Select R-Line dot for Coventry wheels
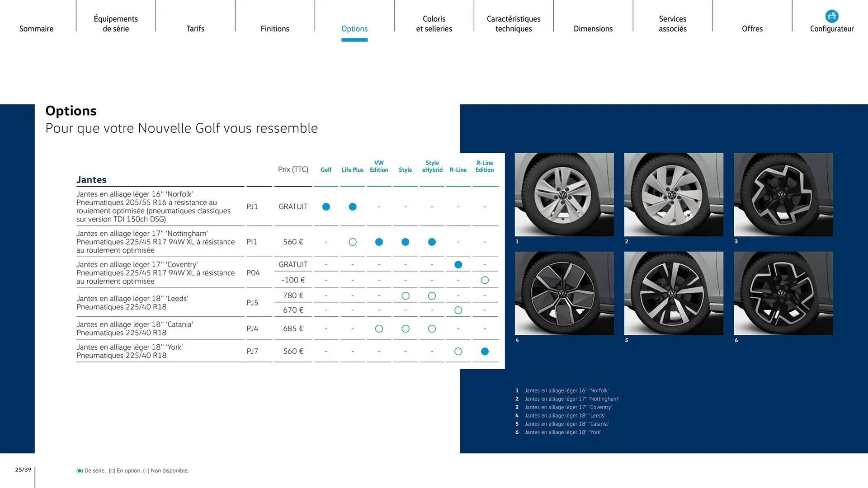This screenshot has height=488, width=868. click(x=458, y=264)
